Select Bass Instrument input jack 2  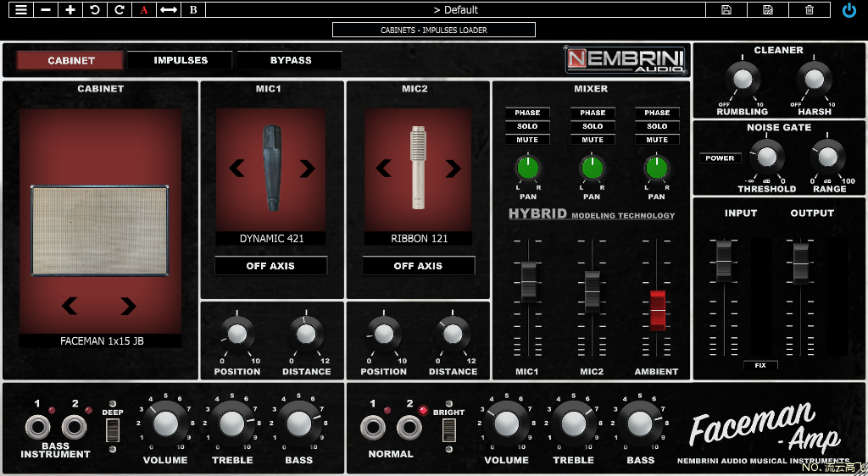click(x=75, y=428)
